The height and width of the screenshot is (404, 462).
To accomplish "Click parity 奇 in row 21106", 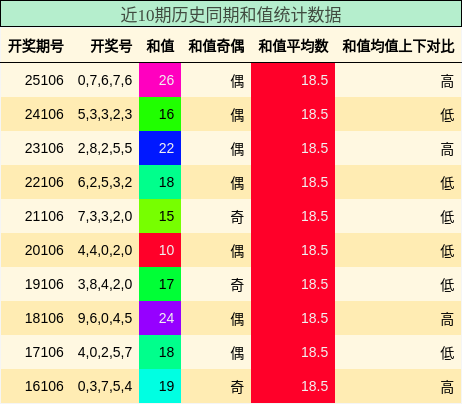I will click(237, 217).
